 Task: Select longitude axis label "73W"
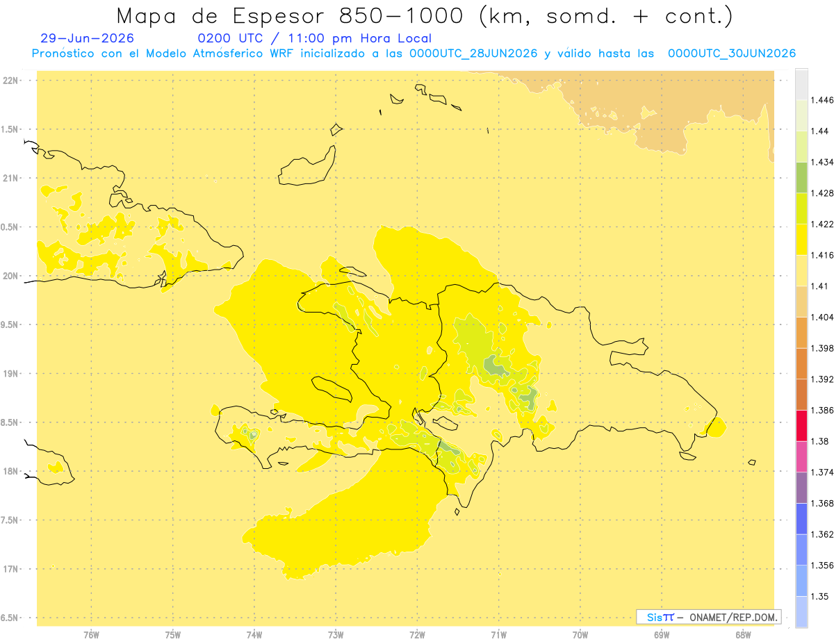coord(336,634)
